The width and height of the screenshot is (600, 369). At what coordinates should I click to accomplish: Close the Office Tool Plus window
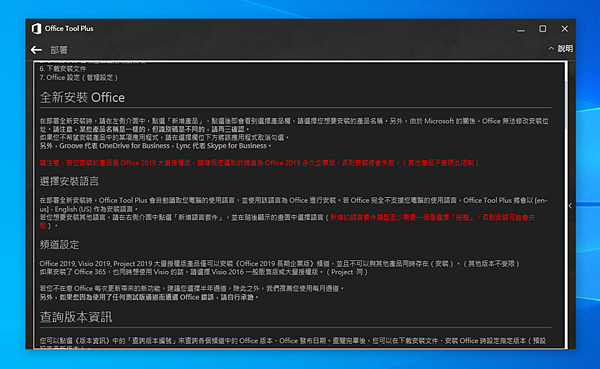pyautogui.click(x=564, y=29)
